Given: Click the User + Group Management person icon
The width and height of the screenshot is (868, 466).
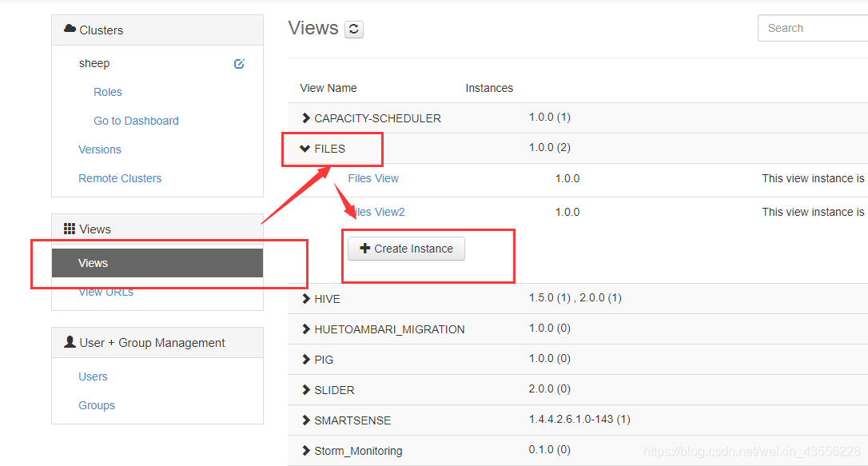Looking at the screenshot, I should click(70, 342).
